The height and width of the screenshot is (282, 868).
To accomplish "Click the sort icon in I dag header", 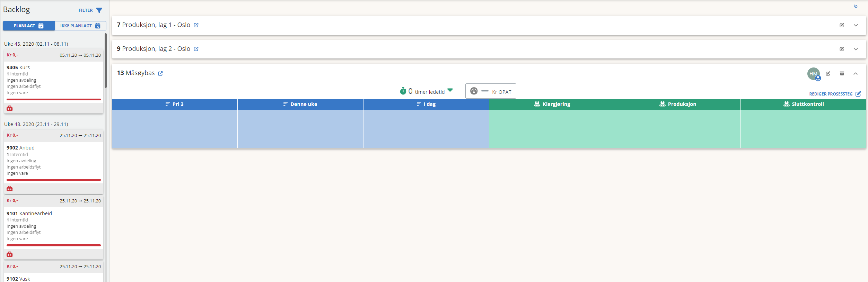I will (x=419, y=104).
